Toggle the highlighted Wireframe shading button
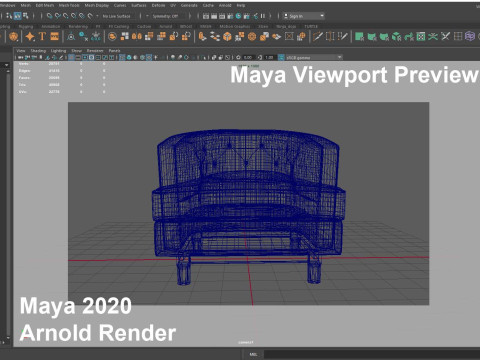Screen dimensions: 480x360 click(x=122, y=57)
